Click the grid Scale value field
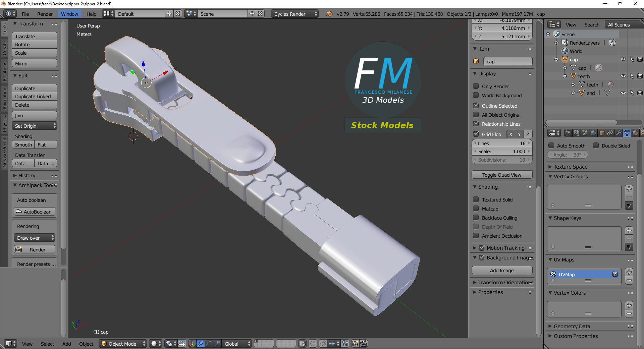 (x=502, y=151)
